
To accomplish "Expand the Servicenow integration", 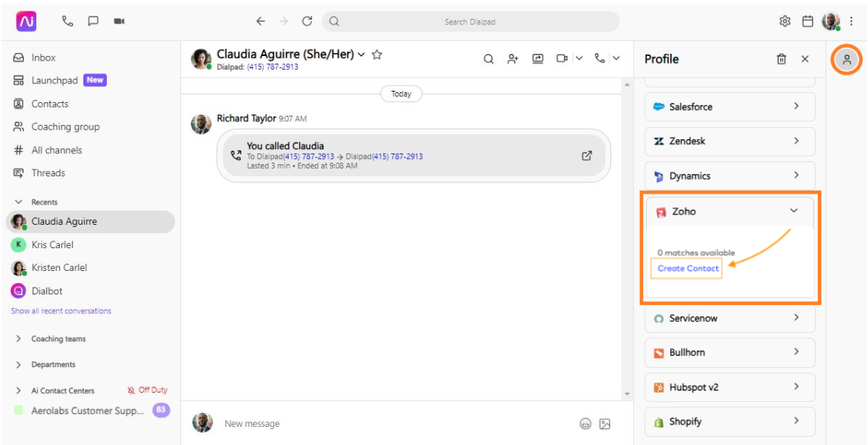I will (730, 319).
